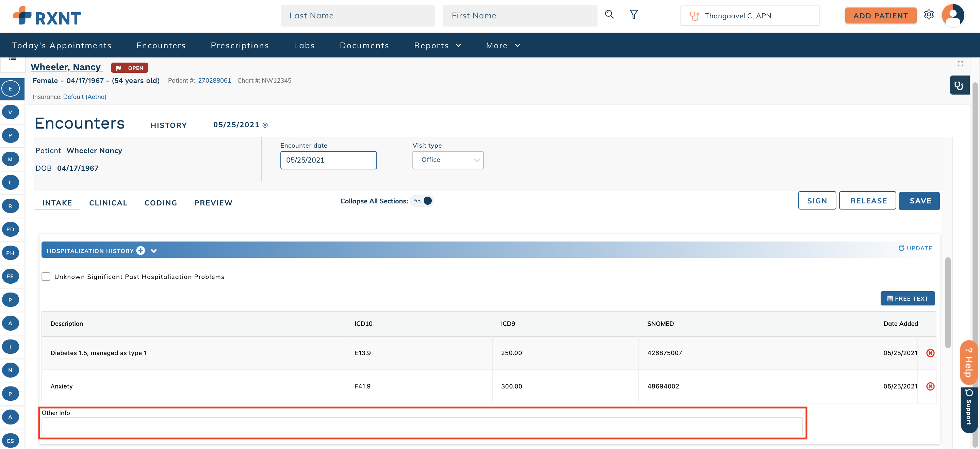Switch to the INTAKE tab
The height and width of the screenshot is (449, 980).
click(57, 203)
